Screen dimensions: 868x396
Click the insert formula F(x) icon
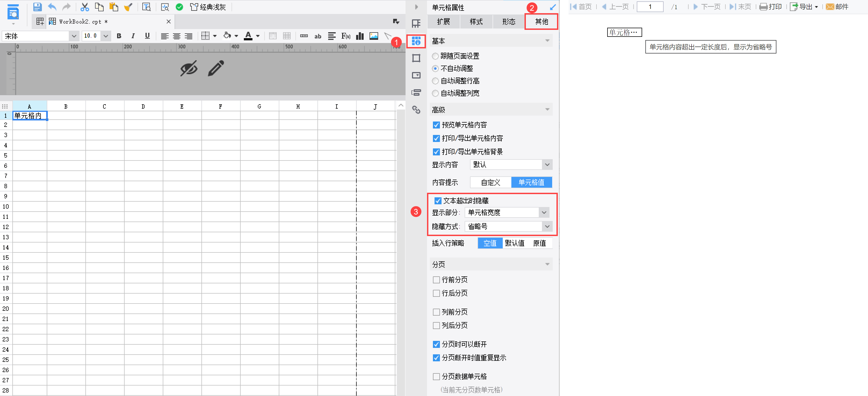(x=346, y=36)
